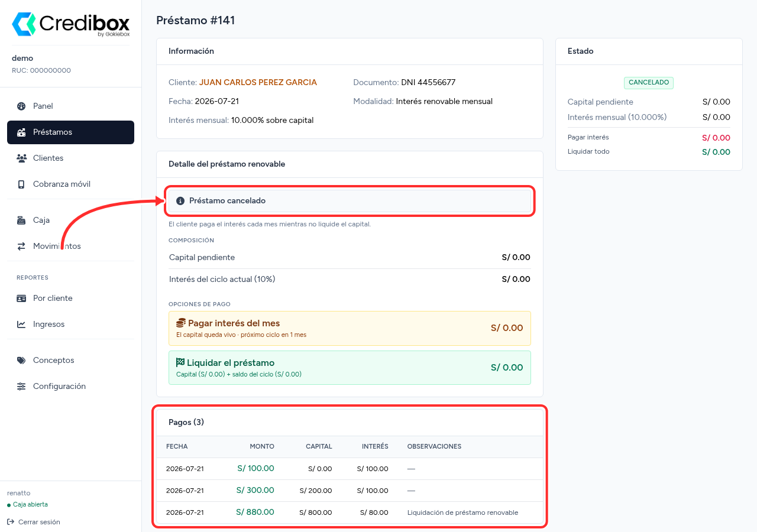
Task: Click the OBSERVACIONES column header
Action: (x=434, y=447)
